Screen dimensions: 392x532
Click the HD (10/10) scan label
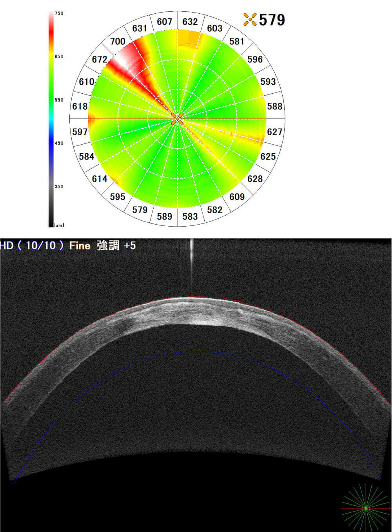(32, 246)
